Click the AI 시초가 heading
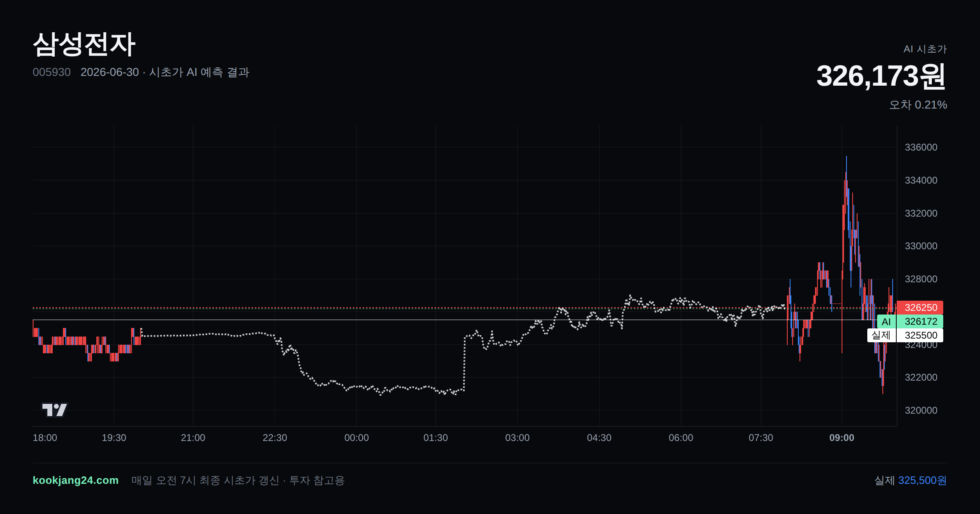This screenshot has height=514, width=980. pyautogui.click(x=925, y=49)
